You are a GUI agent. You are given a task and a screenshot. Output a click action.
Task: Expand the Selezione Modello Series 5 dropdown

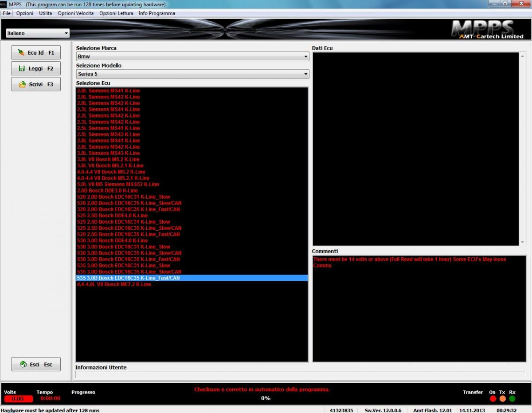[192, 74]
